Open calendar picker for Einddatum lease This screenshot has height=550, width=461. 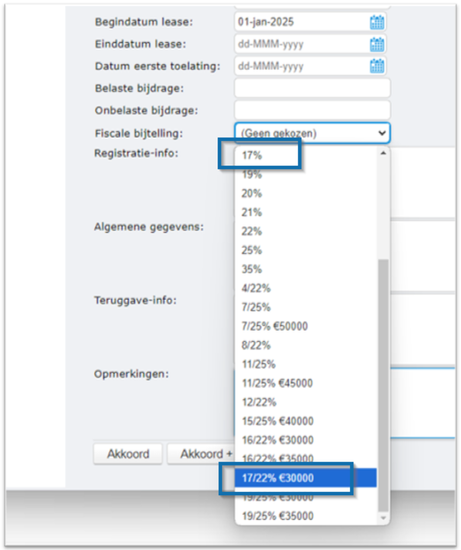(x=377, y=44)
